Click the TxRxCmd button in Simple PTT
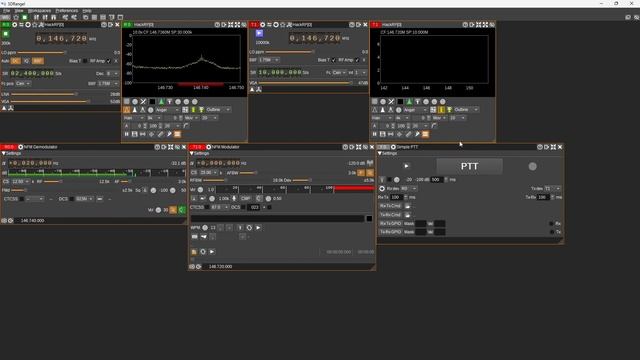Image resolution: width=640 pixels, height=360 pixels. click(x=391, y=215)
